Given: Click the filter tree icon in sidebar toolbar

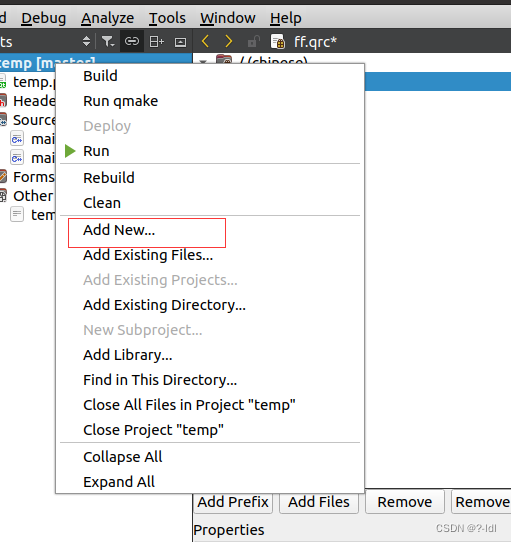Looking at the screenshot, I should (108, 42).
